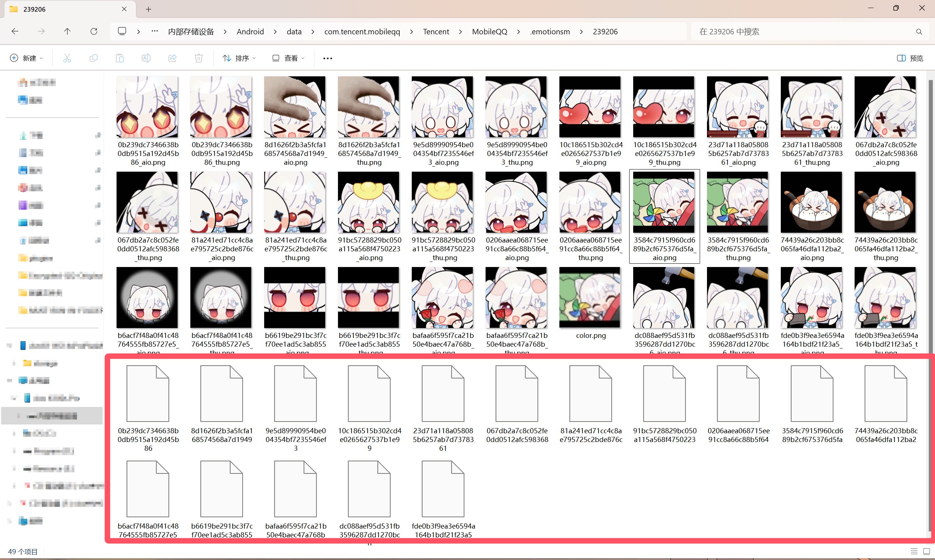The width and height of the screenshot is (935, 560).
Task: Click the Paste clipboard icon
Action: click(119, 58)
